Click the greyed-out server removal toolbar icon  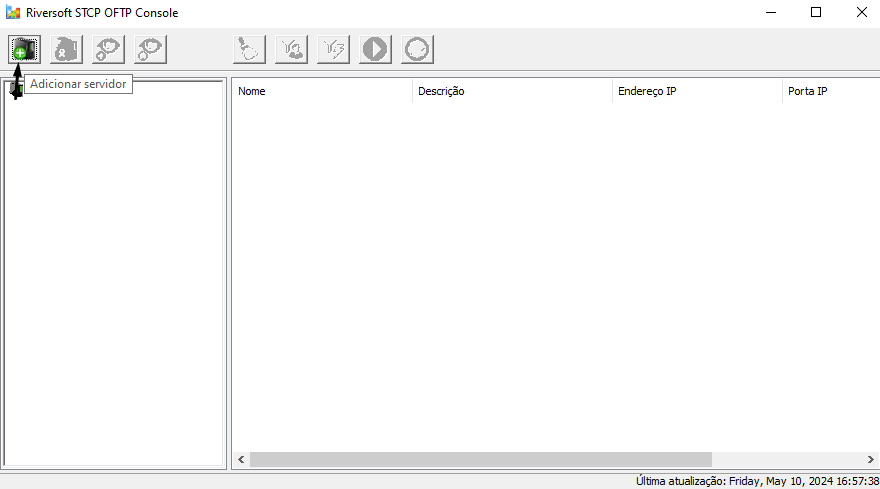(x=66, y=49)
